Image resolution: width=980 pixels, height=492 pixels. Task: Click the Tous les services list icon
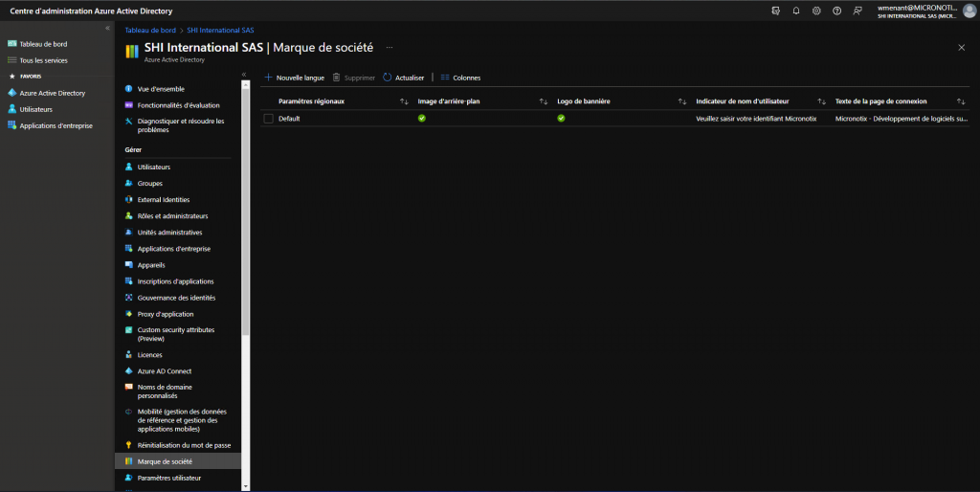point(11,60)
